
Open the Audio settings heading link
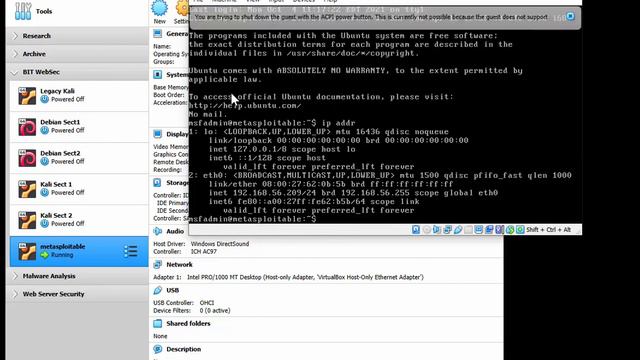pyautogui.click(x=175, y=231)
